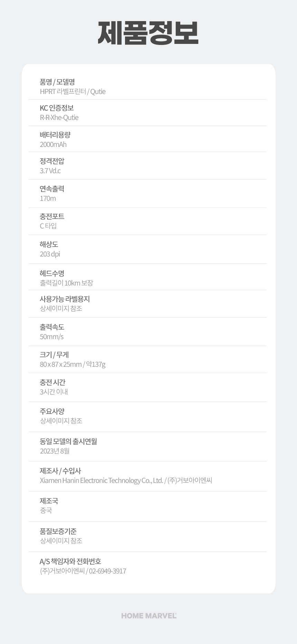Image resolution: width=297 pixels, height=644 pixels.
Task: Click the Xiamen Hanin Electronic Technology manufacturer text
Action: click(102, 480)
